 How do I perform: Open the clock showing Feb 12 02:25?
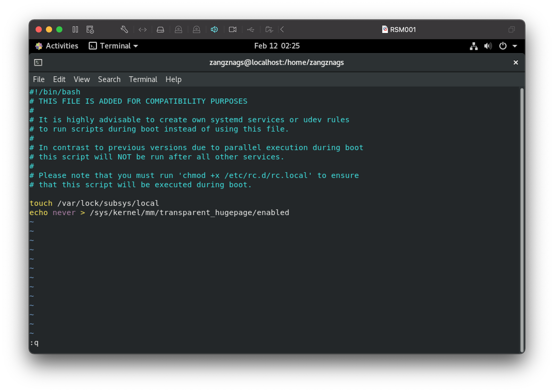(x=277, y=46)
